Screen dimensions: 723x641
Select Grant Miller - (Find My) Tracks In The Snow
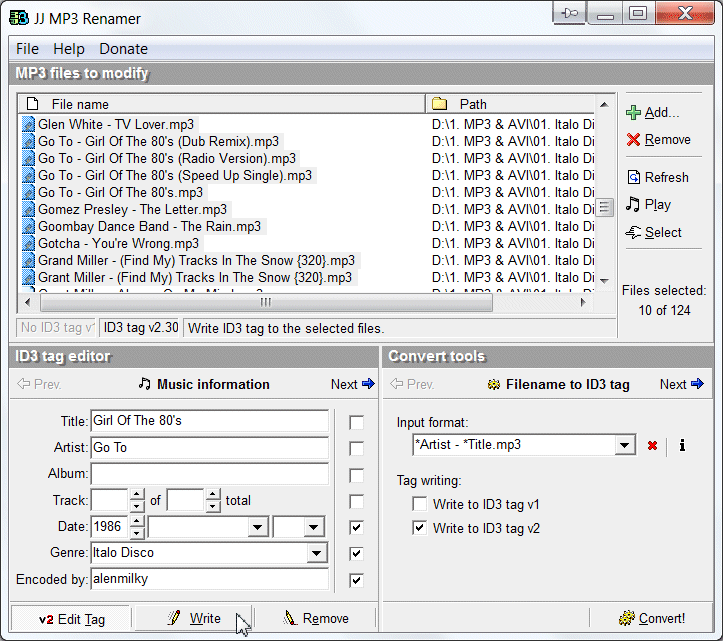(195, 278)
